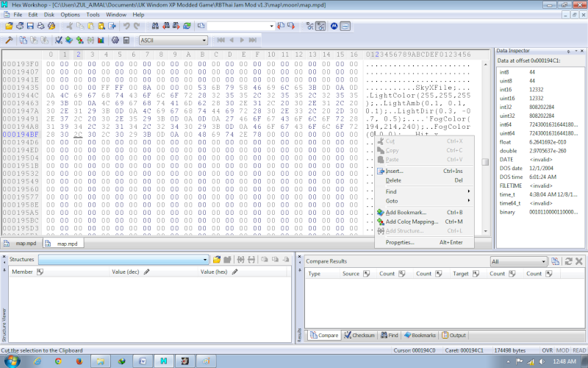Click the scroll down arrow of hex view
Viewport: 588px width, 368px height.
pyautogui.click(x=485, y=231)
